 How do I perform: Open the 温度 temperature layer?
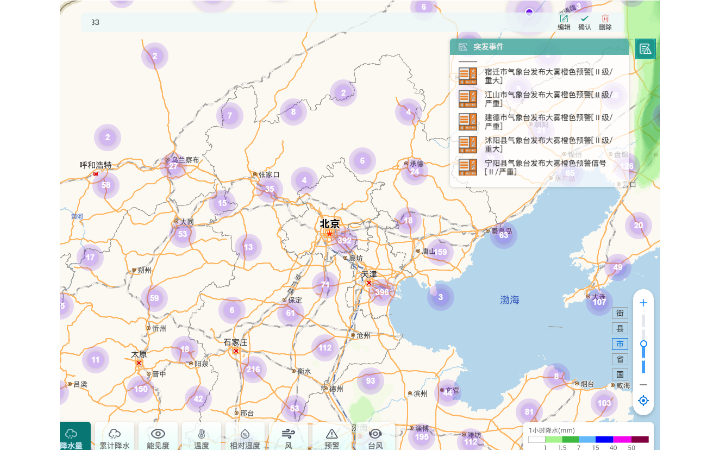[x=202, y=436]
